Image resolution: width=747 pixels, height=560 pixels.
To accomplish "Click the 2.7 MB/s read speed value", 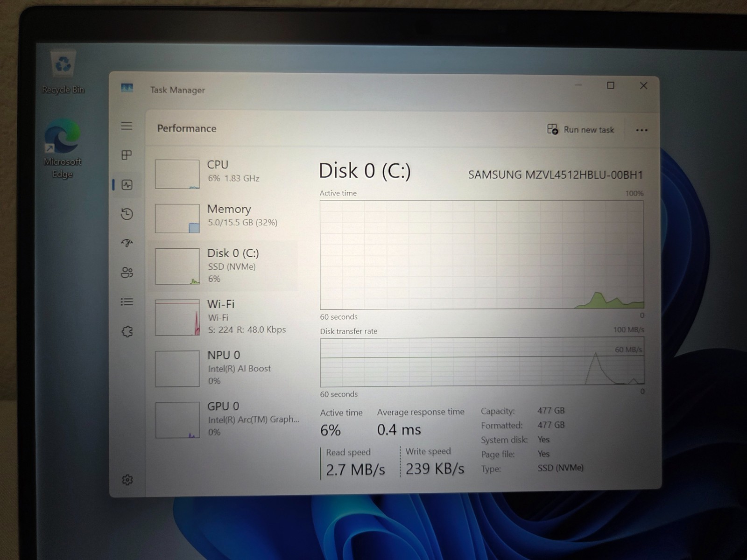I will [x=355, y=469].
